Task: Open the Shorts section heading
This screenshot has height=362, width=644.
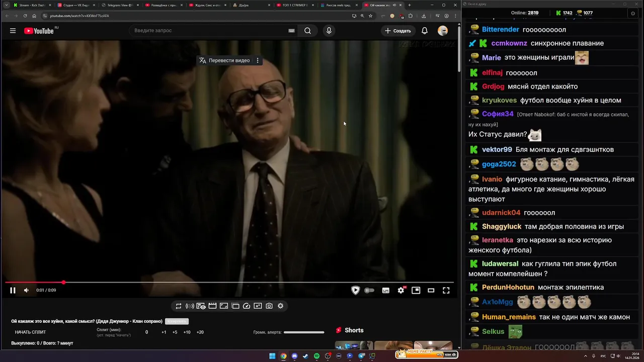Action: tap(354, 330)
